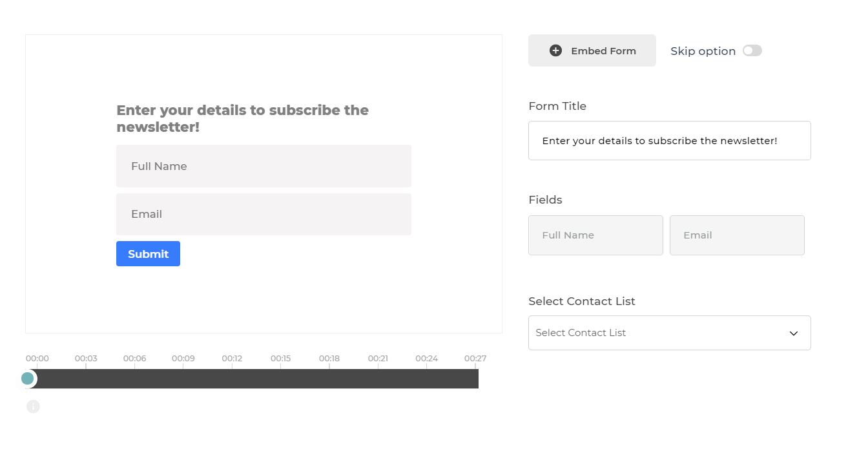Toggle the Skip option switch
The image size is (868, 455).
(x=752, y=50)
